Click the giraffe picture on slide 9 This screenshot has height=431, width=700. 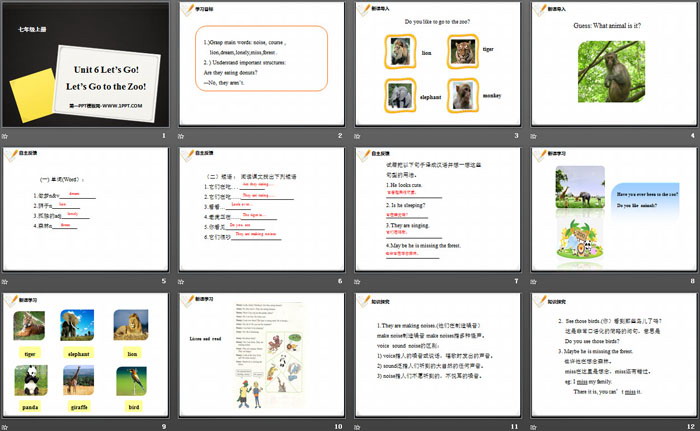79,380
